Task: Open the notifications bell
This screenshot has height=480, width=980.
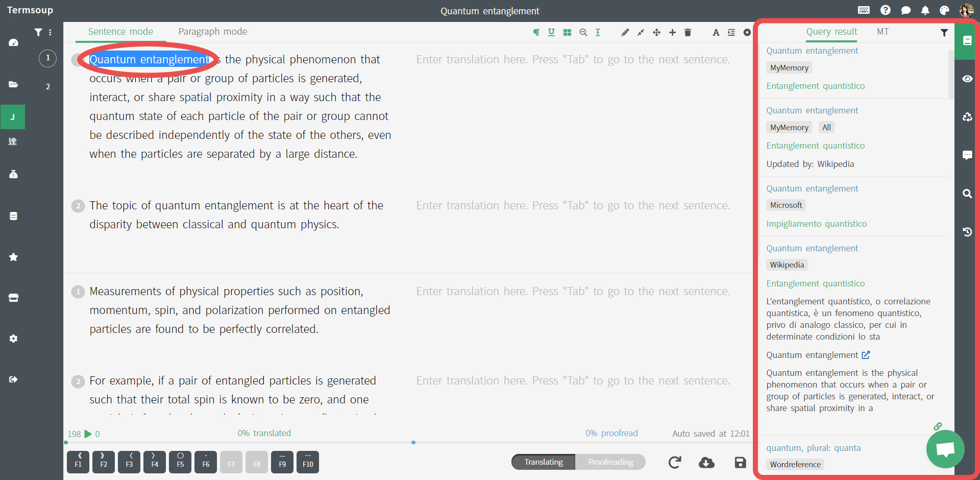Action: click(925, 10)
